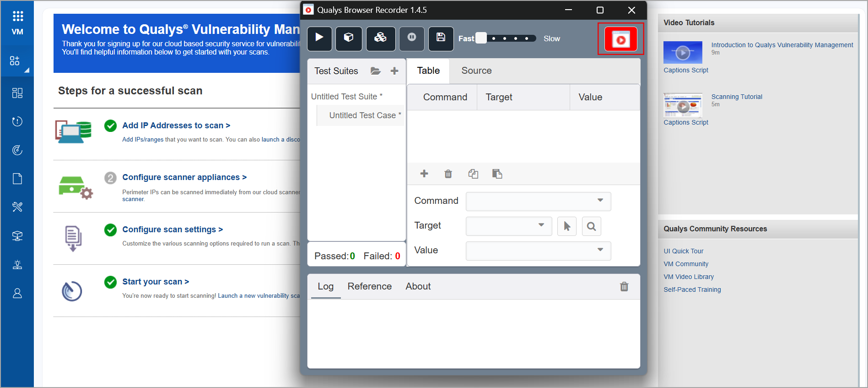Screen dimensions: 868x388
Task: Click the Command column header
Action: pyautogui.click(x=445, y=97)
